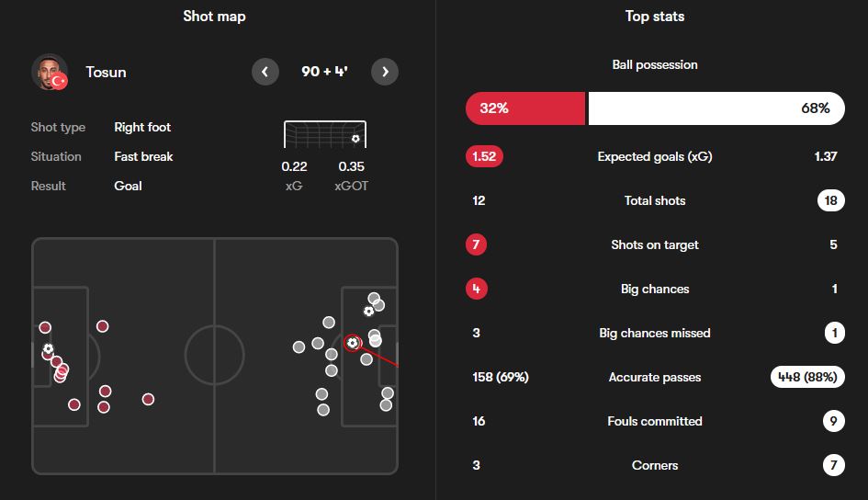Click the white 68% possession bar segment
The height and width of the screenshot is (500, 868).
click(x=716, y=108)
